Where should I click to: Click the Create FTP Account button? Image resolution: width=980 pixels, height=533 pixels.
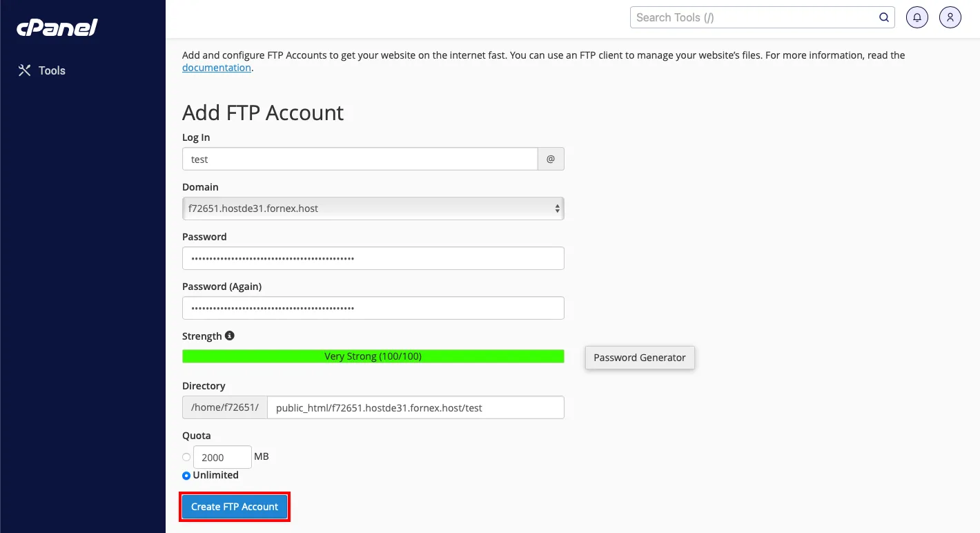(235, 507)
